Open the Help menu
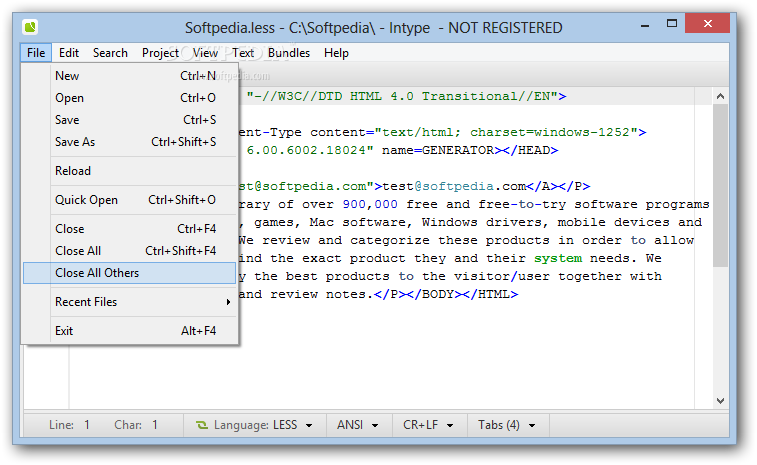 [x=336, y=53]
